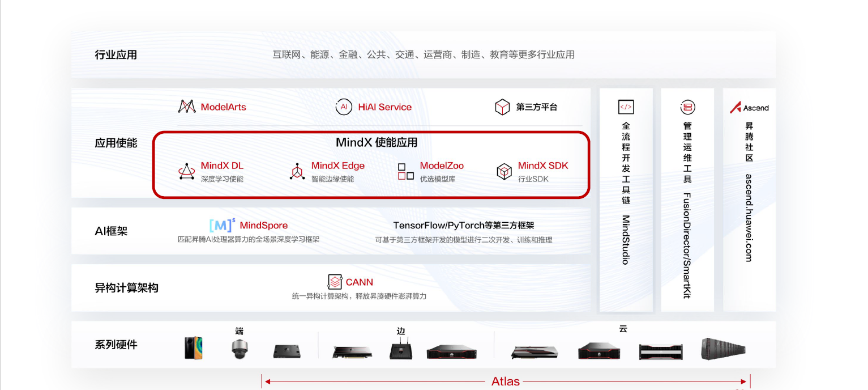The height and width of the screenshot is (390, 868).
Task: Click the code icon above 全流程开发工具链
Action: coord(626,107)
